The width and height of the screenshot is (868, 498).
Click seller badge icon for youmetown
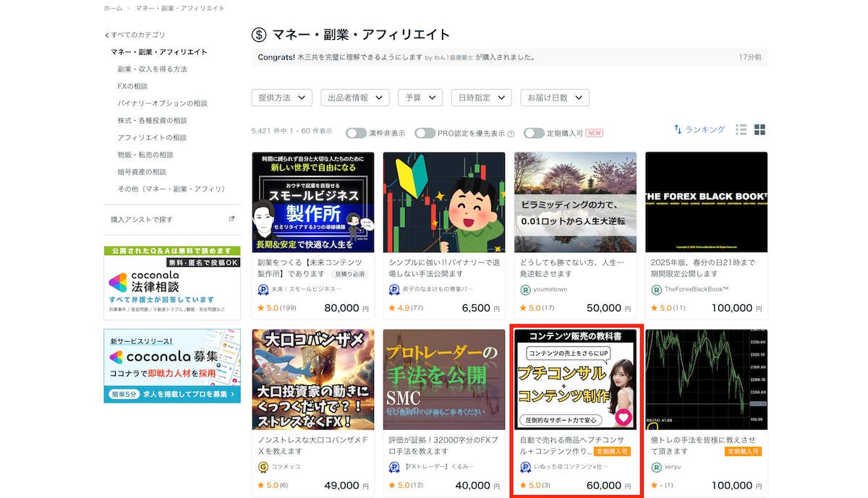pyautogui.click(x=526, y=290)
